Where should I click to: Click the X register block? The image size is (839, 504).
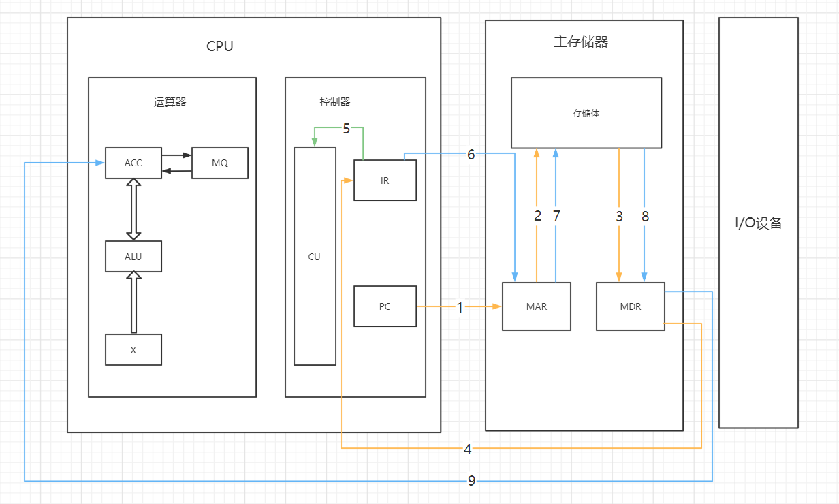click(133, 349)
